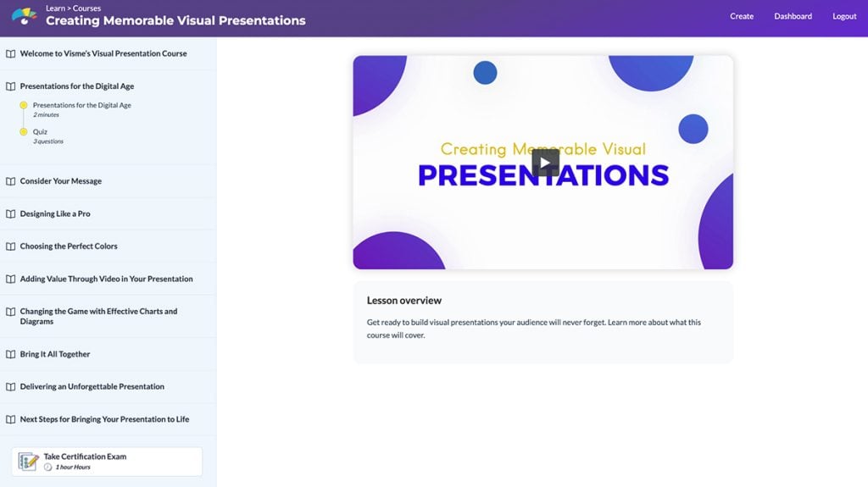Select the yellow circle for Presentations lesson
868x487 pixels.
(x=24, y=106)
